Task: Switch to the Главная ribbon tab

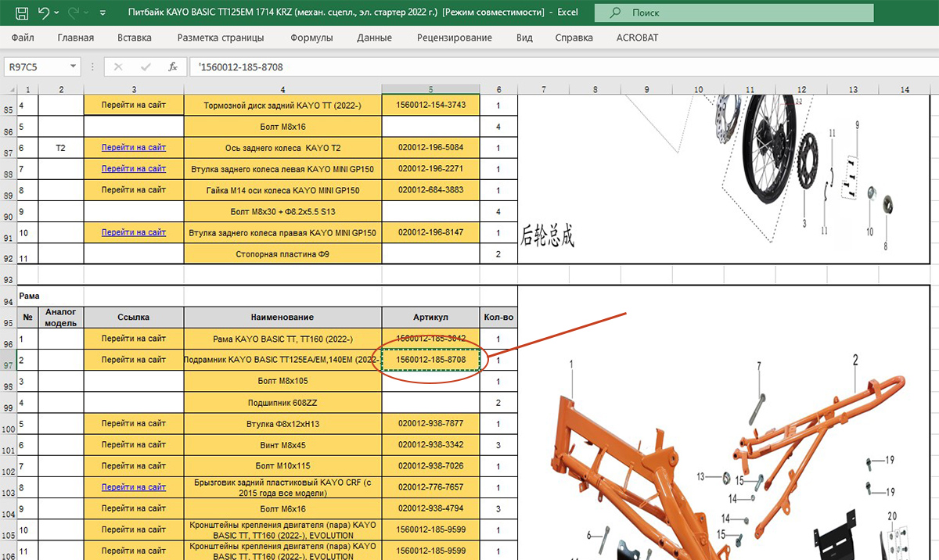Action: pos(75,38)
